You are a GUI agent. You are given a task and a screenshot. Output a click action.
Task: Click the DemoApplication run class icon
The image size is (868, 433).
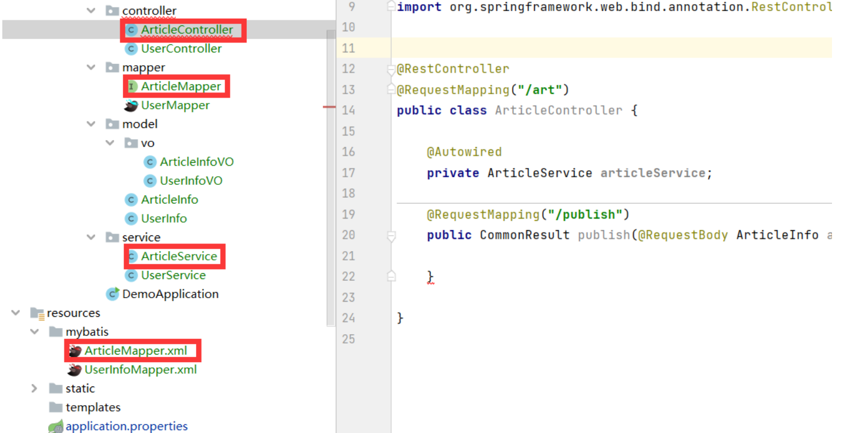(x=113, y=294)
